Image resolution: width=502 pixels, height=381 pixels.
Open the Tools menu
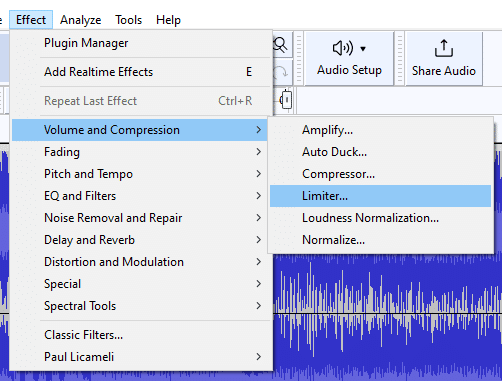pyautogui.click(x=129, y=20)
